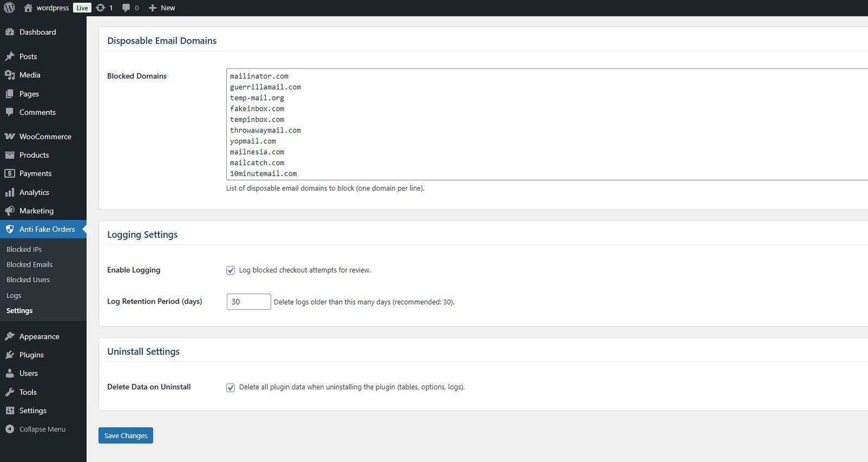The height and width of the screenshot is (462, 868).
Task: Click the Plugins plug icon
Action: (x=9, y=355)
